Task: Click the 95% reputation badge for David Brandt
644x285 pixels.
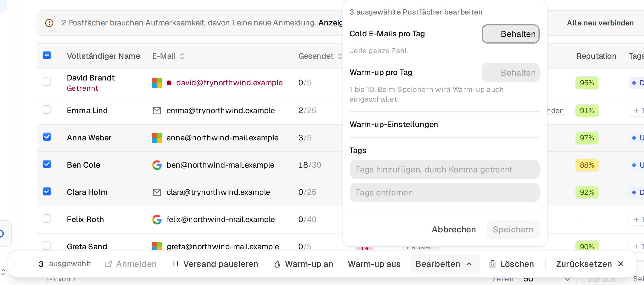Action: click(x=587, y=83)
